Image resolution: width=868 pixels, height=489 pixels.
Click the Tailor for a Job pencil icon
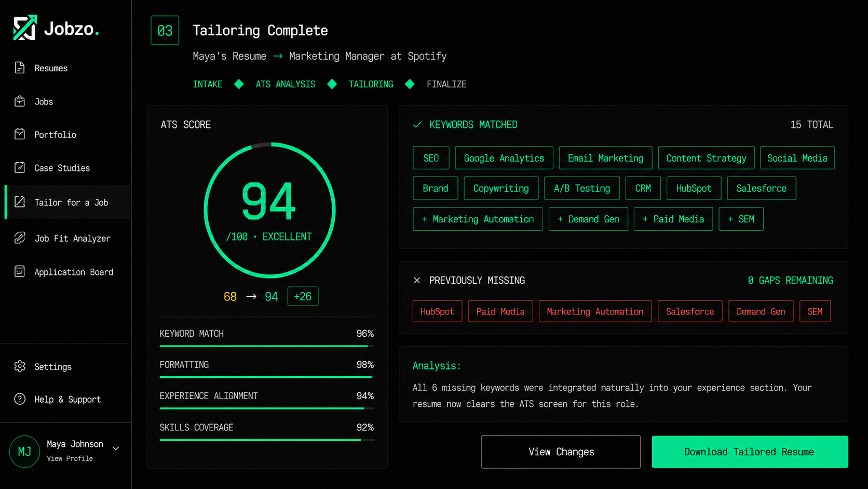point(20,202)
